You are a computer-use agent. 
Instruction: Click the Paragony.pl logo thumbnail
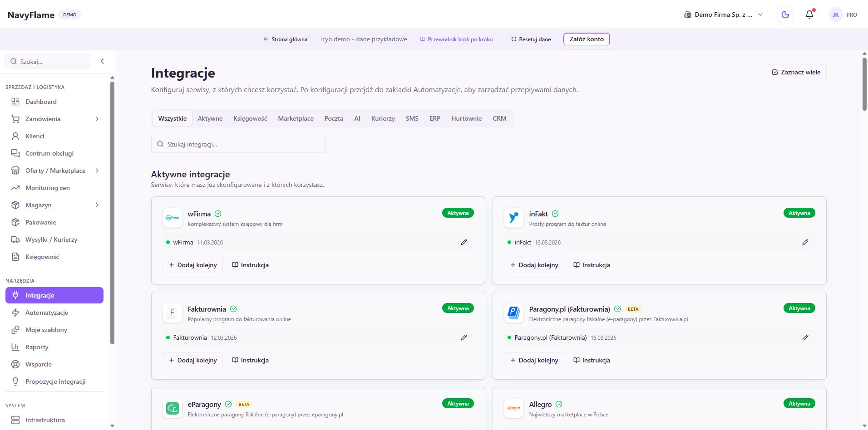(514, 313)
